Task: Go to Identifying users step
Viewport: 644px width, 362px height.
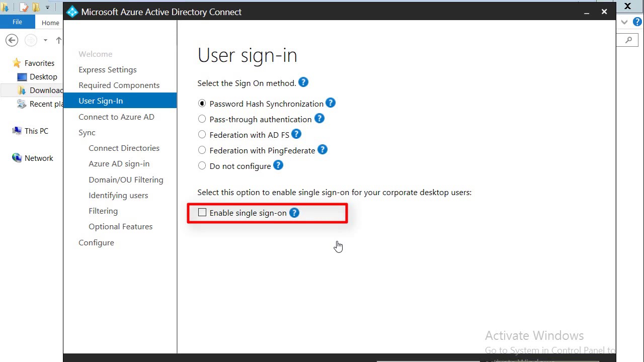Action: [118, 195]
